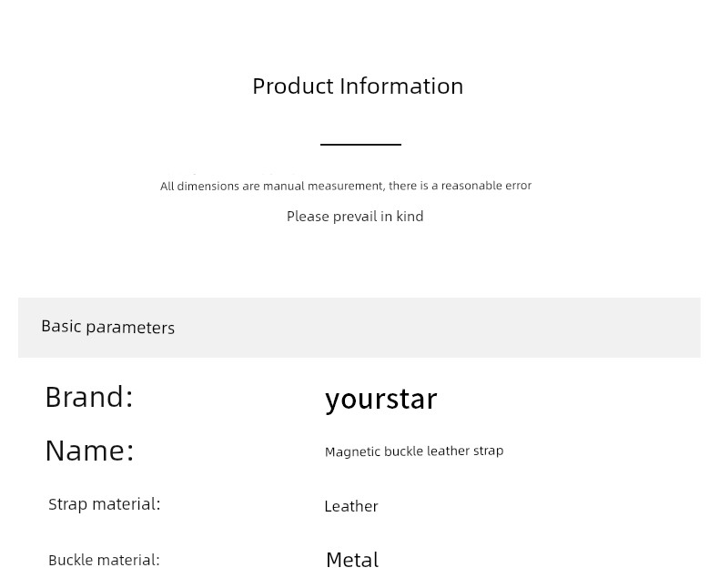Click the gray Basic parameters banner bar
This screenshot has width=719, height=588.
click(359, 328)
